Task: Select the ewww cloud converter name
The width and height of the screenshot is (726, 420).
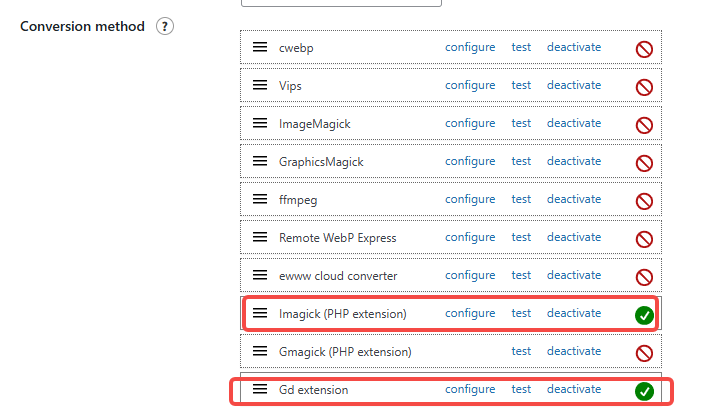Action: pyautogui.click(x=338, y=276)
